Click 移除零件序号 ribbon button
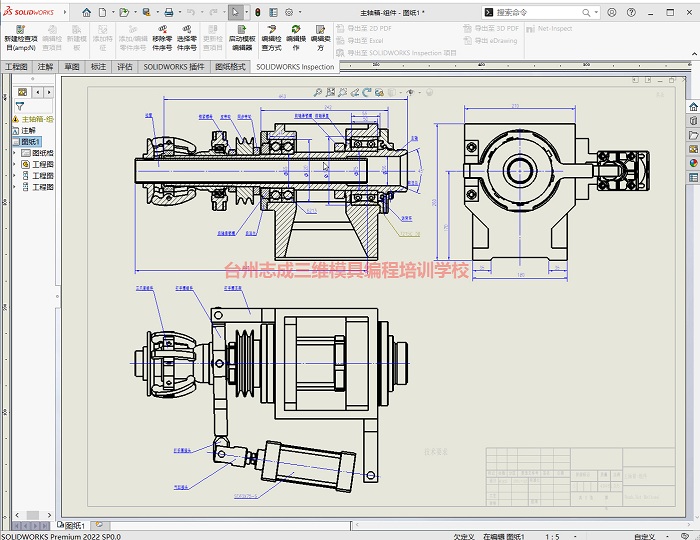 tap(162, 38)
